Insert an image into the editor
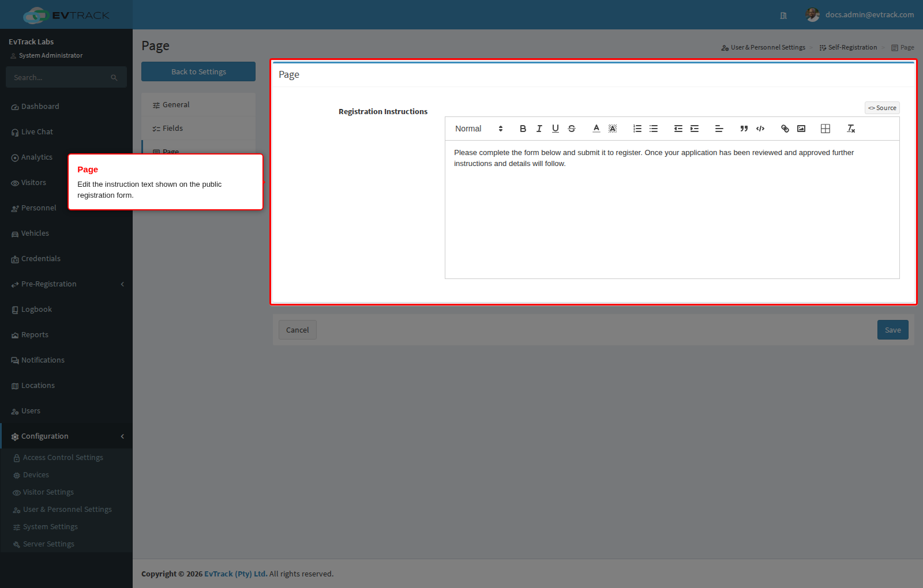This screenshot has width=923, height=588. pyautogui.click(x=801, y=129)
